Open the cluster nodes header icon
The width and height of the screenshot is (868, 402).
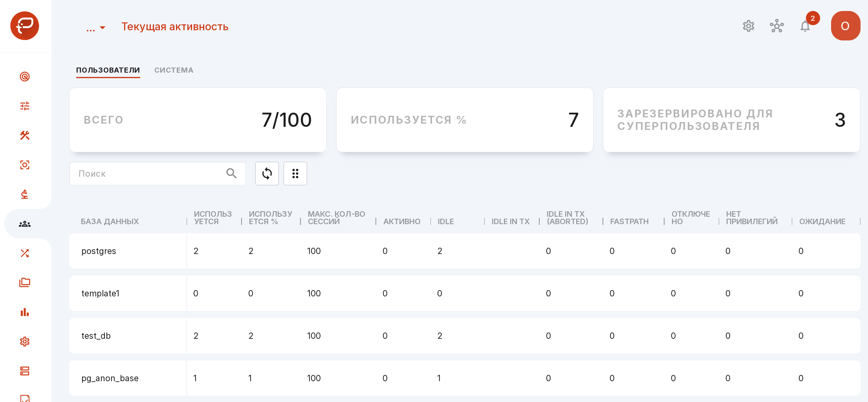click(x=777, y=26)
